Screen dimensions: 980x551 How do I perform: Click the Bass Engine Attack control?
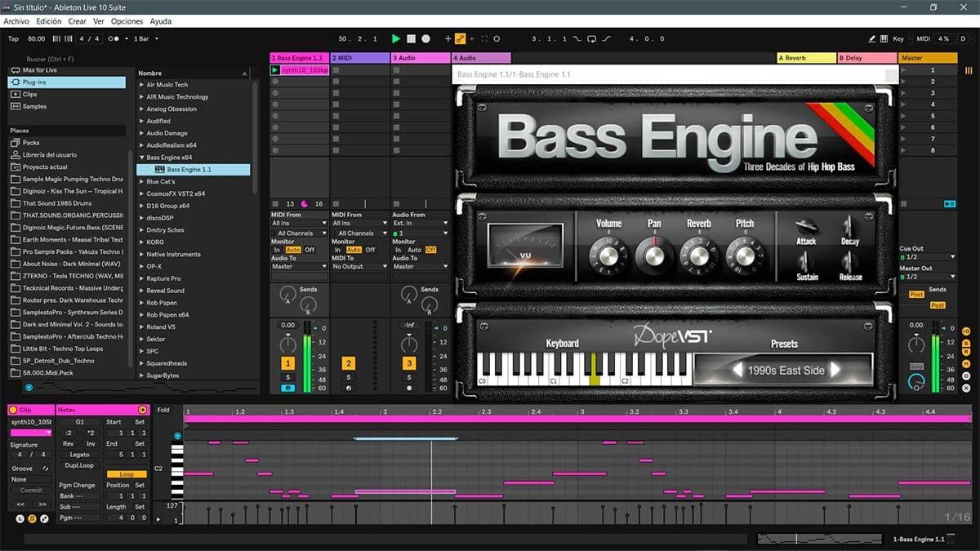tap(806, 225)
